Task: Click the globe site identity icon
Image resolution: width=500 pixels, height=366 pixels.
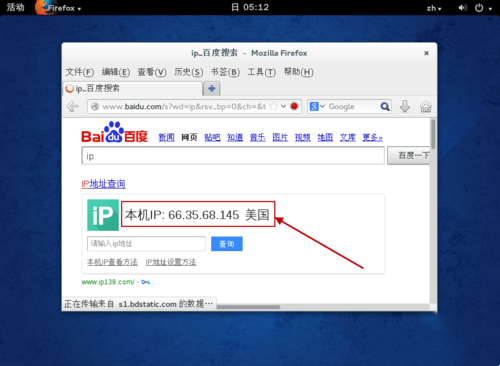Action: [95, 107]
